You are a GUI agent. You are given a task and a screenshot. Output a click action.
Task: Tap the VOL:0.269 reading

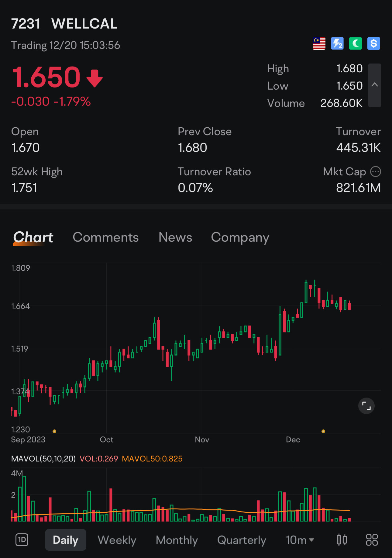coord(99,459)
